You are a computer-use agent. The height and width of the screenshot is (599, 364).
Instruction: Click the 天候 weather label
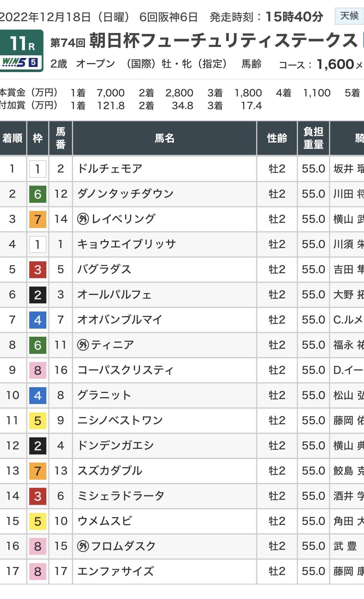[x=349, y=16]
